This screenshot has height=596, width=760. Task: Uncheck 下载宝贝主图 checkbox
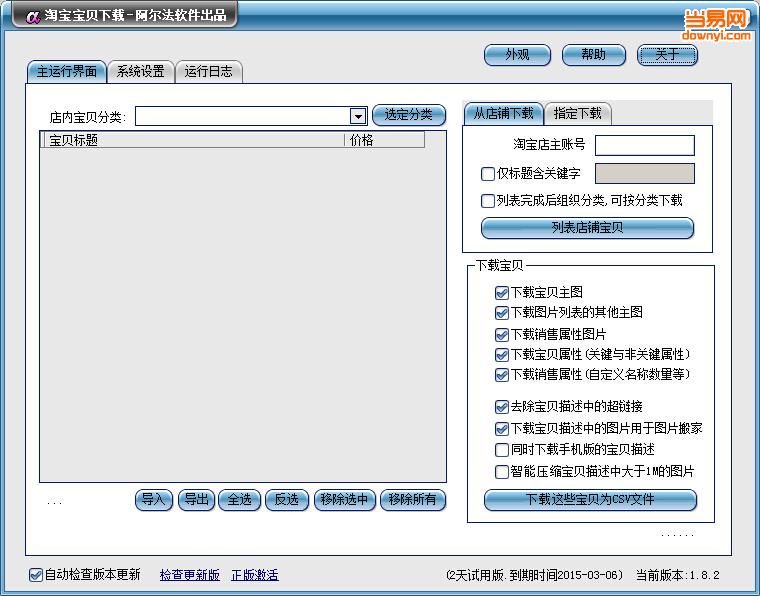(x=502, y=293)
